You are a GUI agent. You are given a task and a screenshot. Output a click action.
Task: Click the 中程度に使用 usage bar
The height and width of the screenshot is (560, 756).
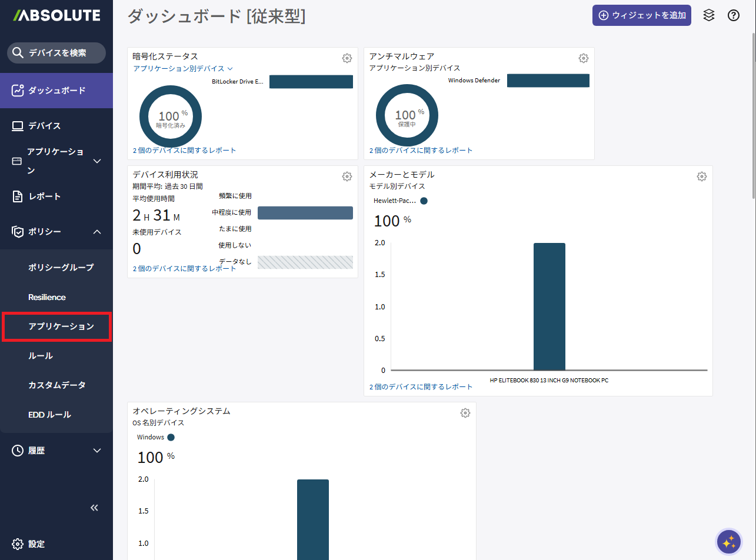[305, 213]
